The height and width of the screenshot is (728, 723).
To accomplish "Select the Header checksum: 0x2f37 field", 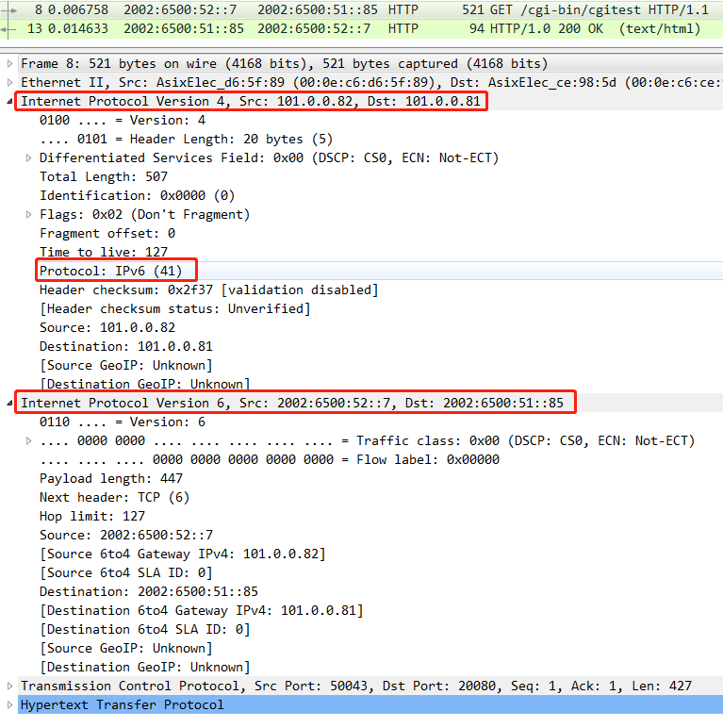I will tap(207, 290).
